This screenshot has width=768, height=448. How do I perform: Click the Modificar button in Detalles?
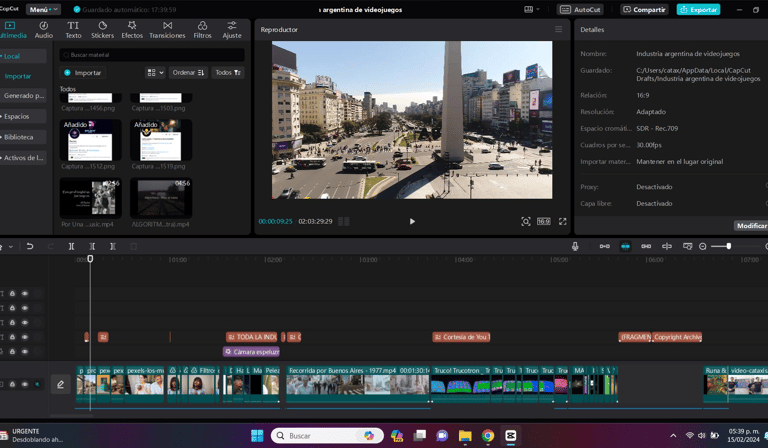click(751, 225)
